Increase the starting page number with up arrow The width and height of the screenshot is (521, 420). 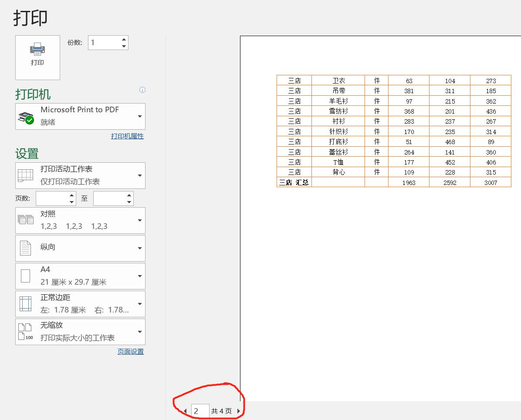point(72,195)
